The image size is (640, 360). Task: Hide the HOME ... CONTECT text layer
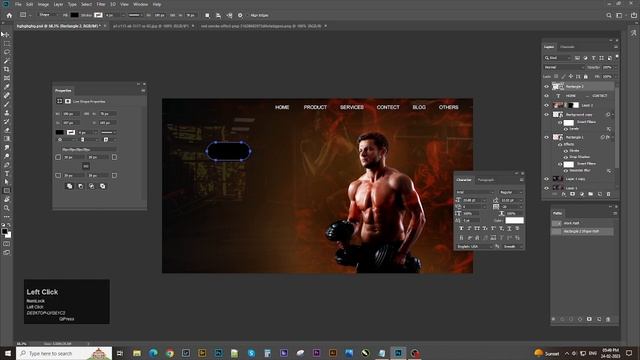[x=546, y=96]
